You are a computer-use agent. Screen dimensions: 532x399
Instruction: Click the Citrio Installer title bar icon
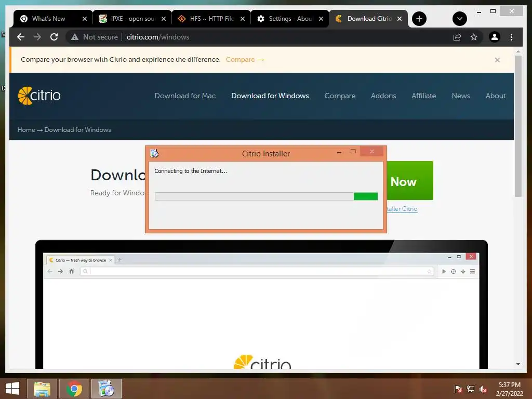154,153
